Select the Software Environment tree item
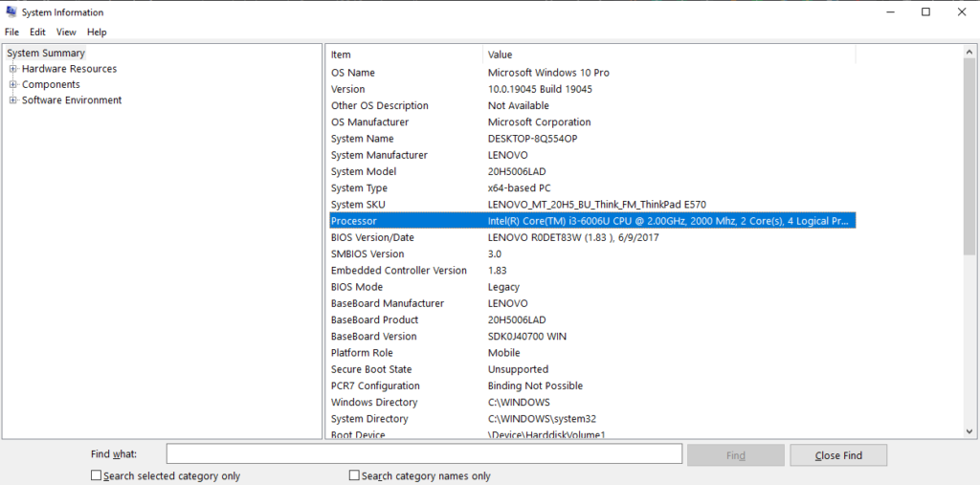 72,100
